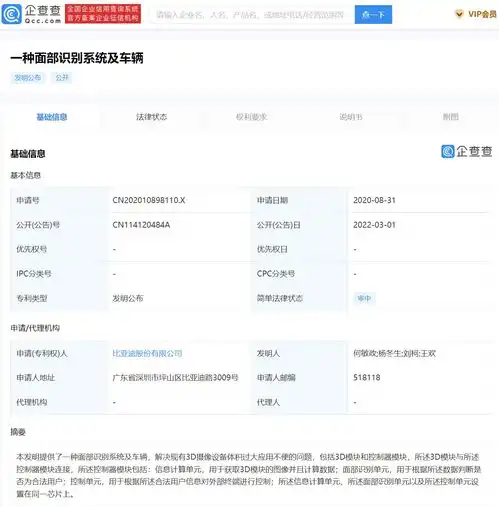Switch to the 权利要求 tab
499x507 pixels.
251,117
